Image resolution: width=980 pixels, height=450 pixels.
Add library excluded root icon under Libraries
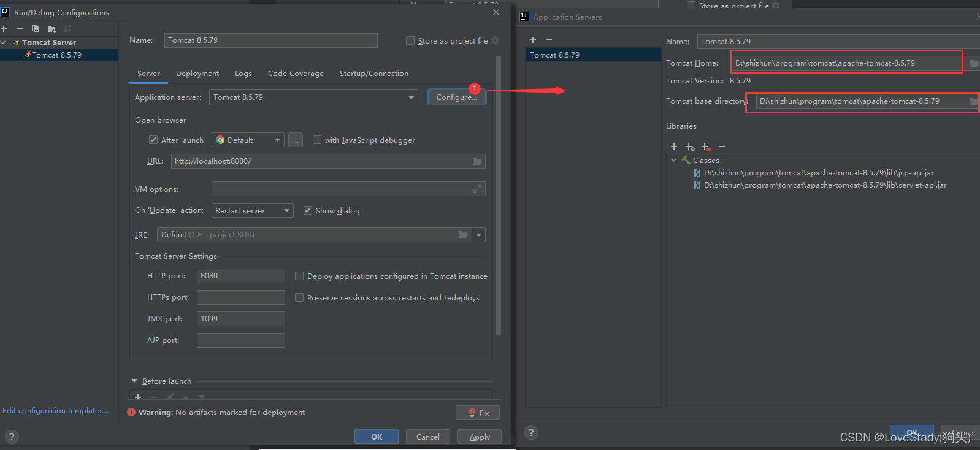click(x=706, y=147)
